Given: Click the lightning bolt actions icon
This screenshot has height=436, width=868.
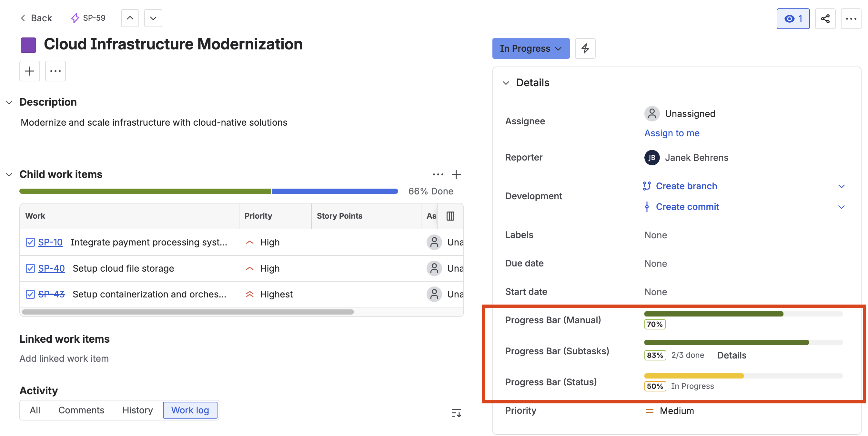Looking at the screenshot, I should [585, 48].
